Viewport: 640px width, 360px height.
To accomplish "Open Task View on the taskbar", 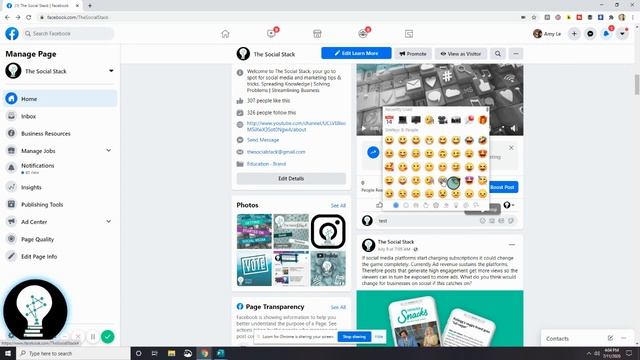I will pos(155,353).
